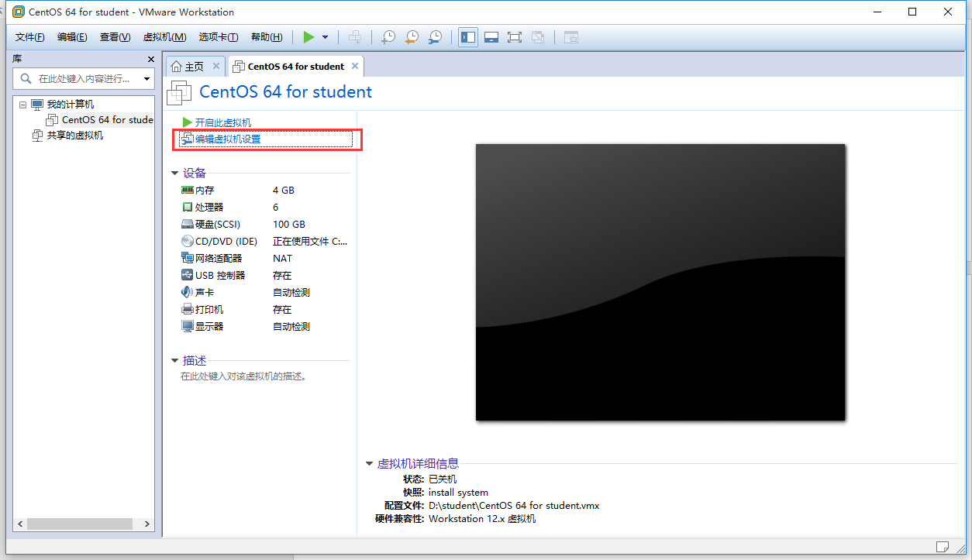Screen dimensions: 972x560
Task: Collapse the 虚拟机详细信息 section
Action: pos(370,464)
